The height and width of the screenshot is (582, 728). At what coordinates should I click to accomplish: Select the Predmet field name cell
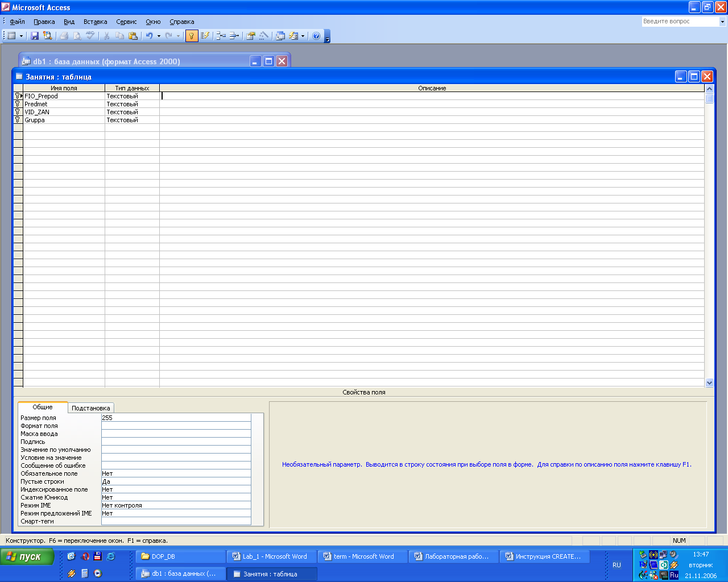click(64, 104)
